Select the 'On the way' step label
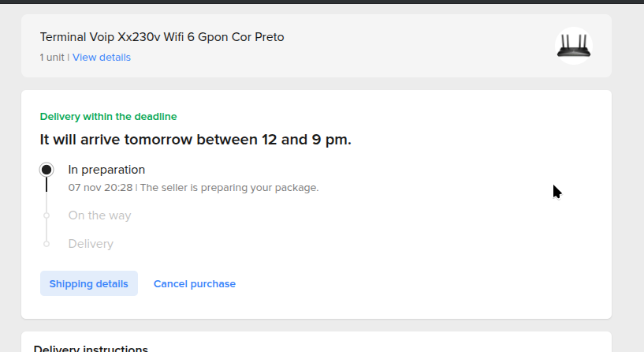 pyautogui.click(x=99, y=215)
